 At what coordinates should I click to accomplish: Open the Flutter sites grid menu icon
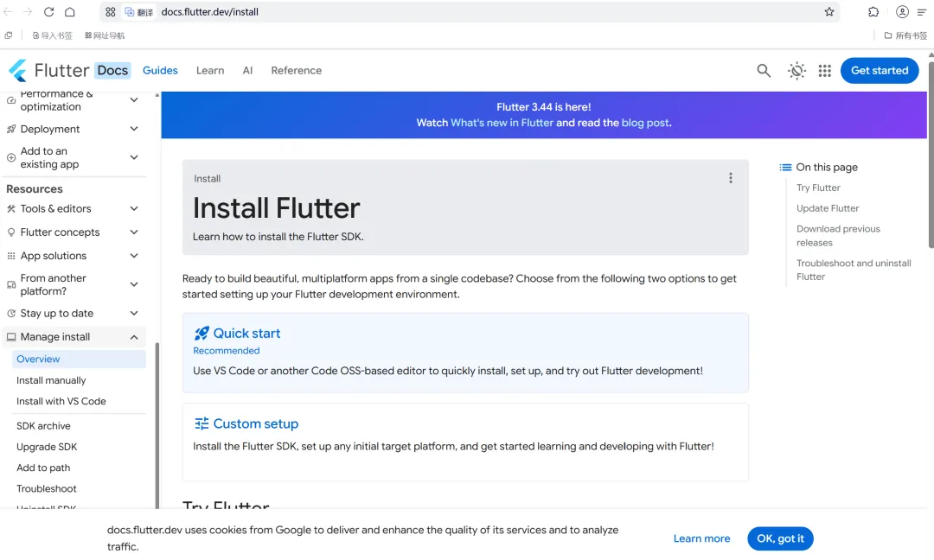tap(824, 70)
